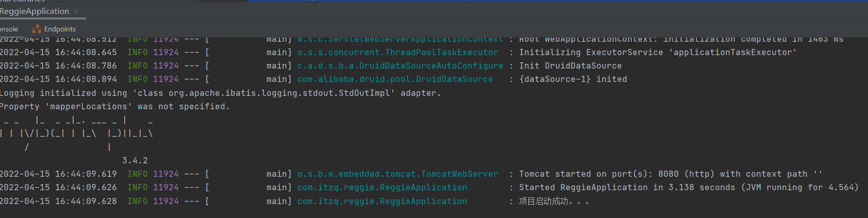Open the ThreadPoolTaskExecutor class link
Image resolution: width=868 pixels, height=218 pixels.
coord(397,52)
